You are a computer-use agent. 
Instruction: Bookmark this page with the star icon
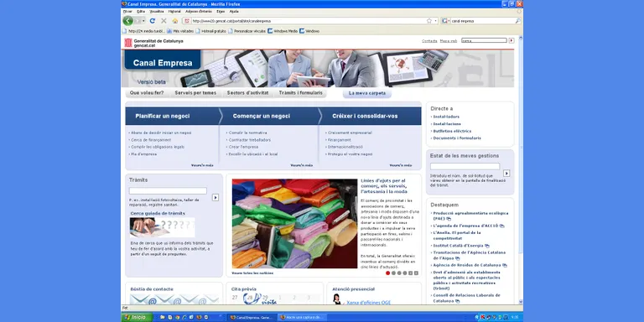[x=429, y=20]
